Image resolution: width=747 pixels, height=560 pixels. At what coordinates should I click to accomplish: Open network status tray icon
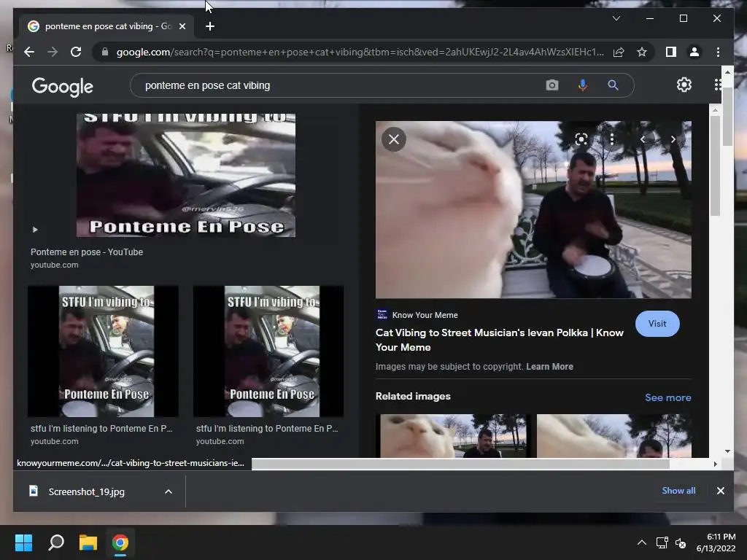click(x=662, y=542)
